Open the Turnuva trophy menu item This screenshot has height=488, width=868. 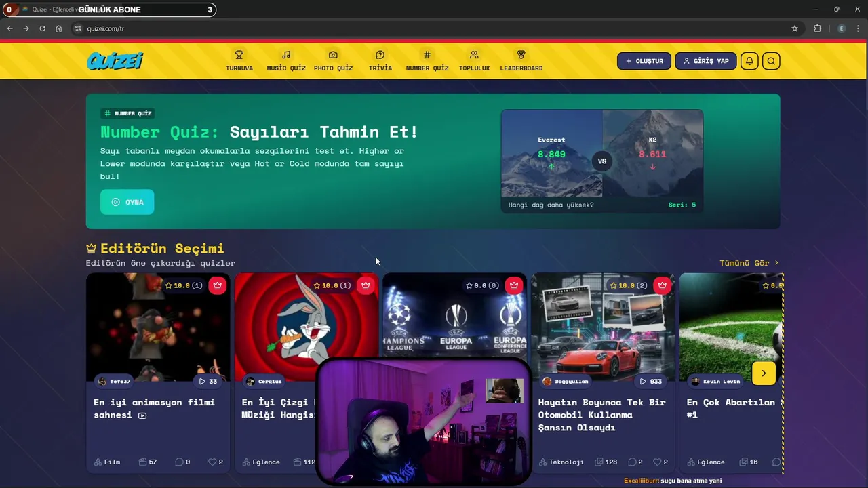point(239,61)
